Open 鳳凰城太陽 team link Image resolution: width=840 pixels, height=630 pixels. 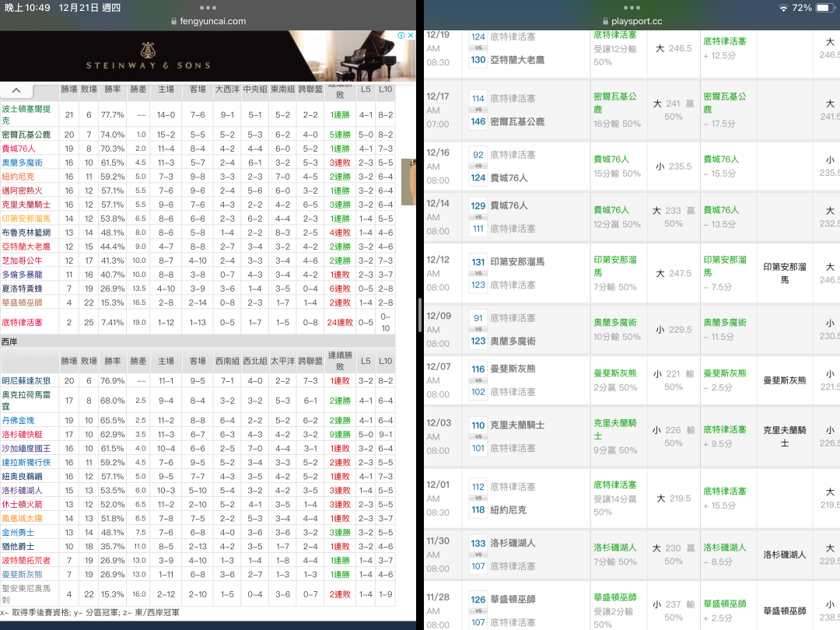pos(22,518)
